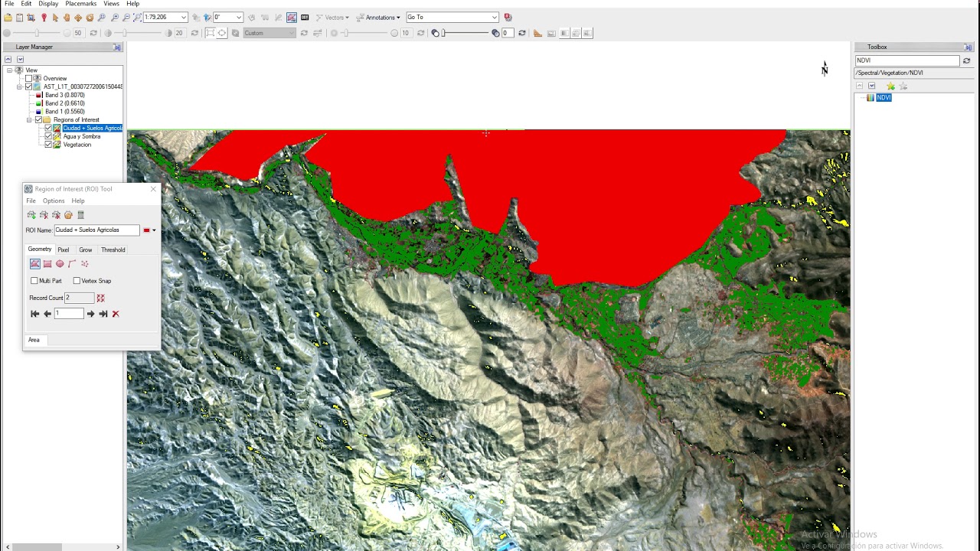
Task: Reset transparency with refresh icon next to 0
Action: click(x=522, y=33)
